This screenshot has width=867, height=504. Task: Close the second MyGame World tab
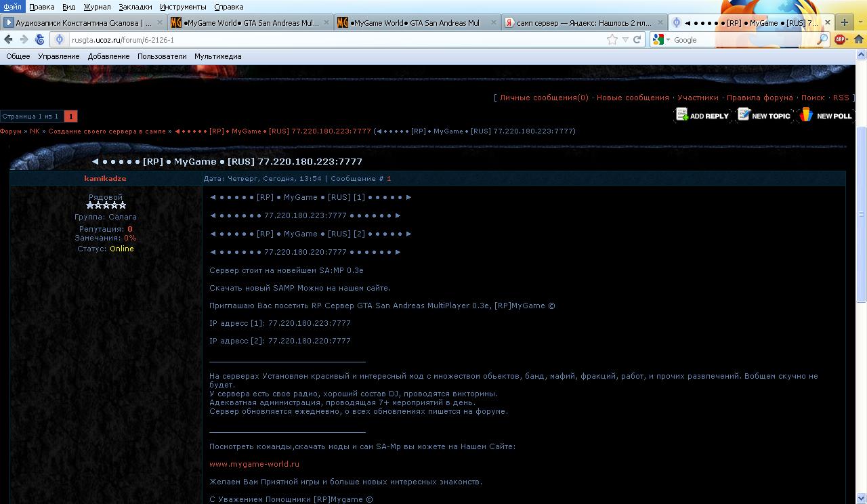pyautogui.click(x=492, y=22)
